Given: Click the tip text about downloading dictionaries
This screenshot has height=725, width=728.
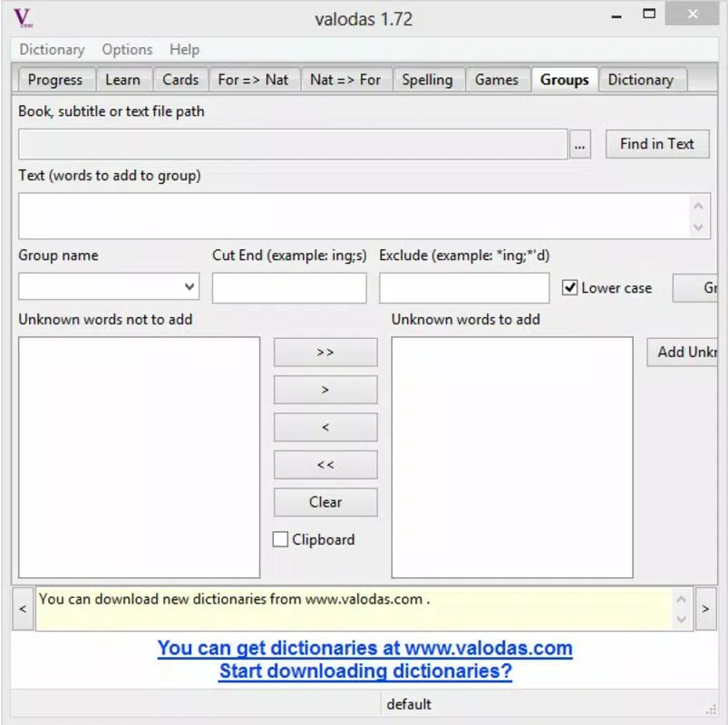Looking at the screenshot, I should 235,599.
